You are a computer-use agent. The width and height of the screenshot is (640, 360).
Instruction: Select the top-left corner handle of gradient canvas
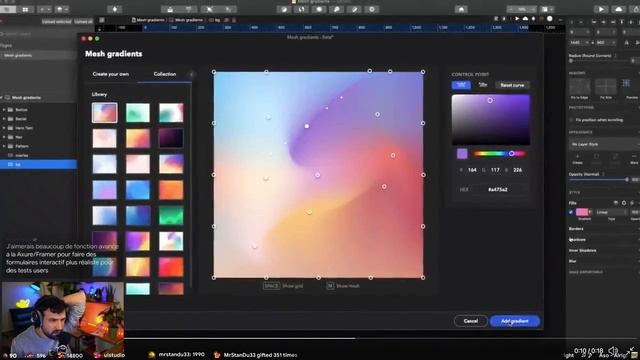pyautogui.click(x=214, y=72)
